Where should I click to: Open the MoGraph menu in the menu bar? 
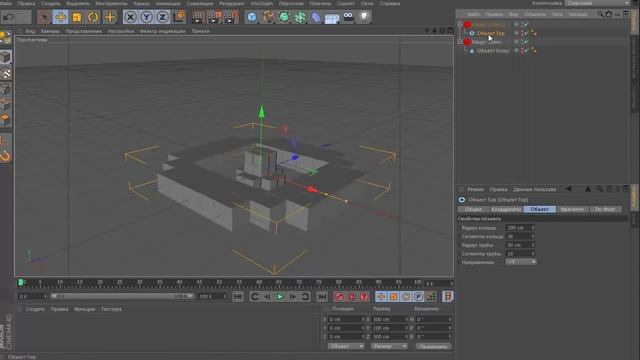tap(262, 3)
